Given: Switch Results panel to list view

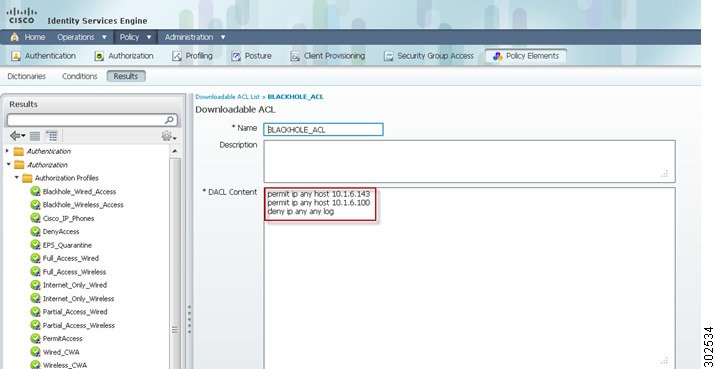Looking at the screenshot, I should click(35, 136).
